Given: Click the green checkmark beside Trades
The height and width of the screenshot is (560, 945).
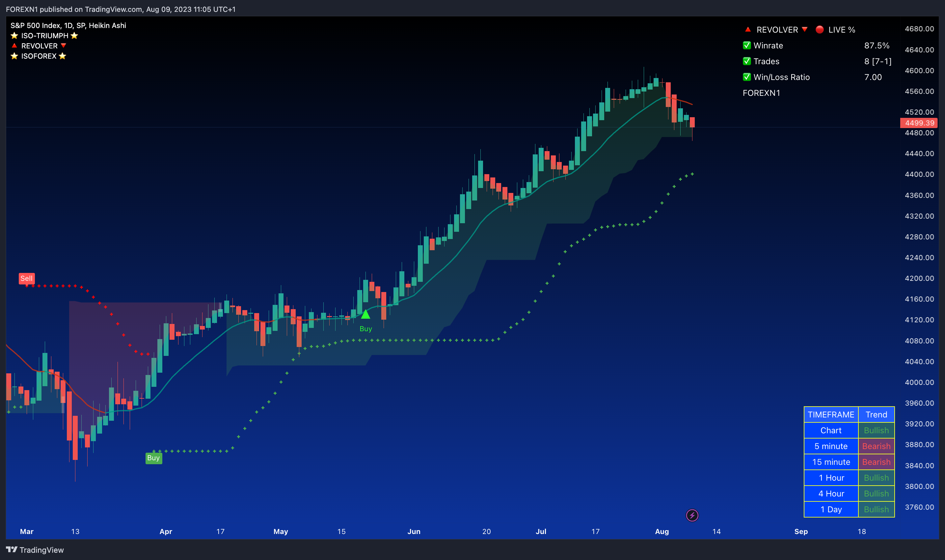Looking at the screenshot, I should (x=747, y=61).
